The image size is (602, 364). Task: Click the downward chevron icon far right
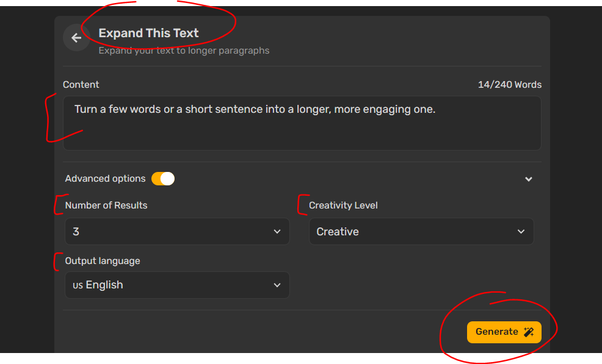coord(529,179)
